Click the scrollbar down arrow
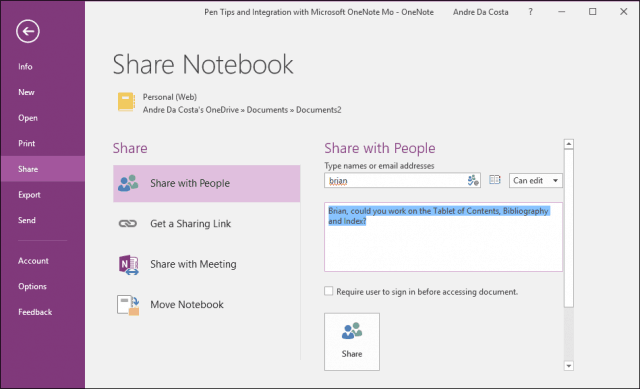The height and width of the screenshot is (389, 640). point(569,366)
